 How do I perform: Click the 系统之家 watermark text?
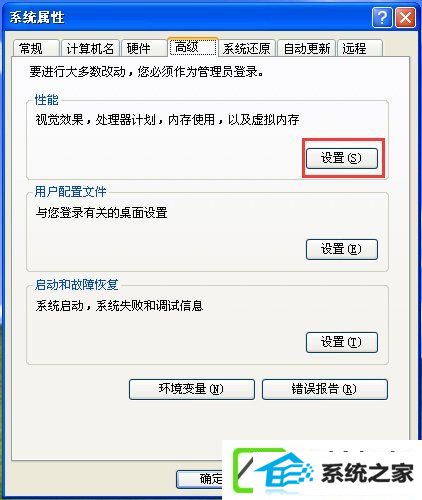click(367, 473)
